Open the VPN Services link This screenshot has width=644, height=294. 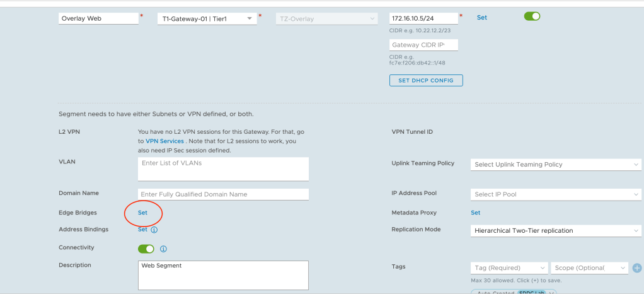point(164,141)
